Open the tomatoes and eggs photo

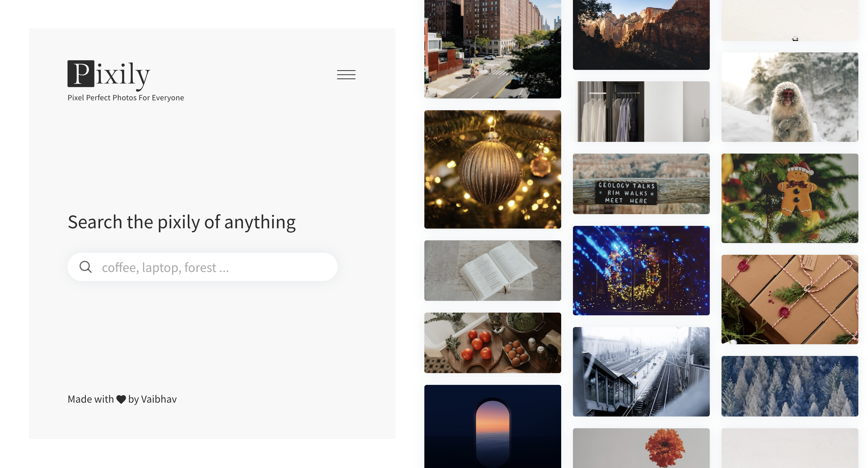point(493,343)
